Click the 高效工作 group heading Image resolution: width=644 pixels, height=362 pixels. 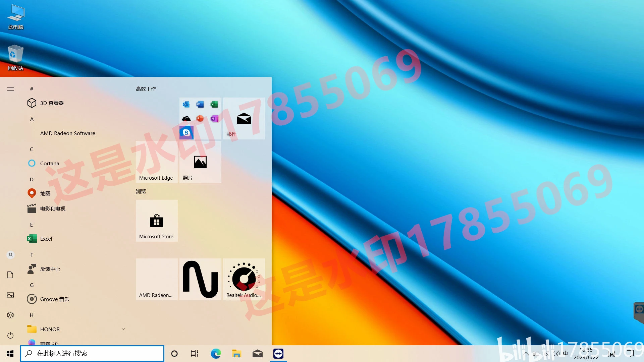(x=146, y=89)
